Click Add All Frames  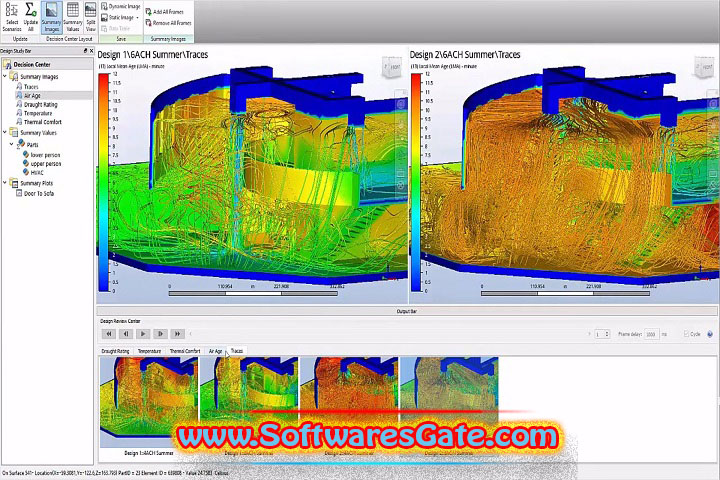(x=165, y=11)
